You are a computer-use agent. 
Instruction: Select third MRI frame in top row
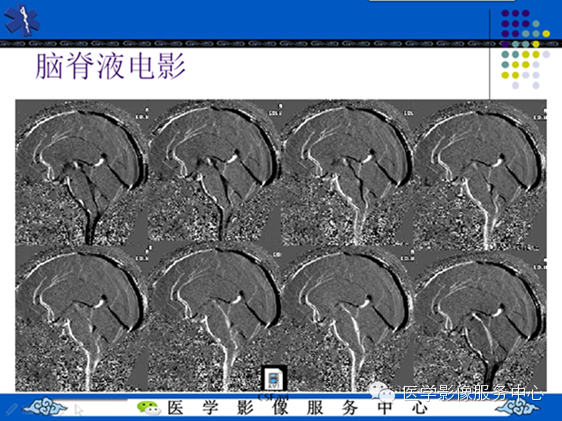pos(347,173)
